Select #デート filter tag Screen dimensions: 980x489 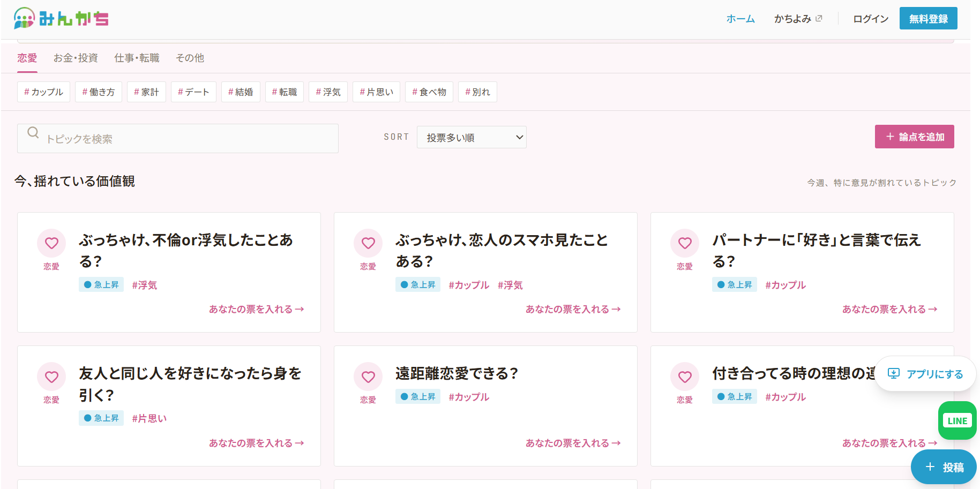click(x=193, y=92)
